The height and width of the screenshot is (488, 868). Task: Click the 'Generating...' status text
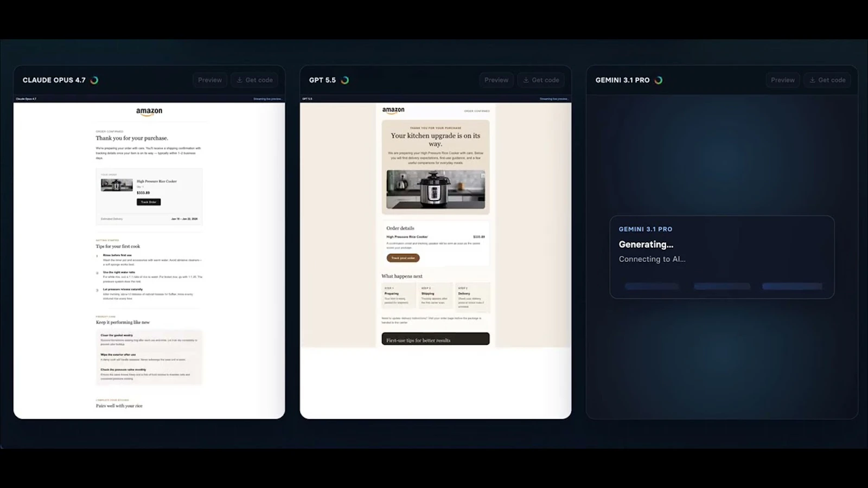[646, 245]
